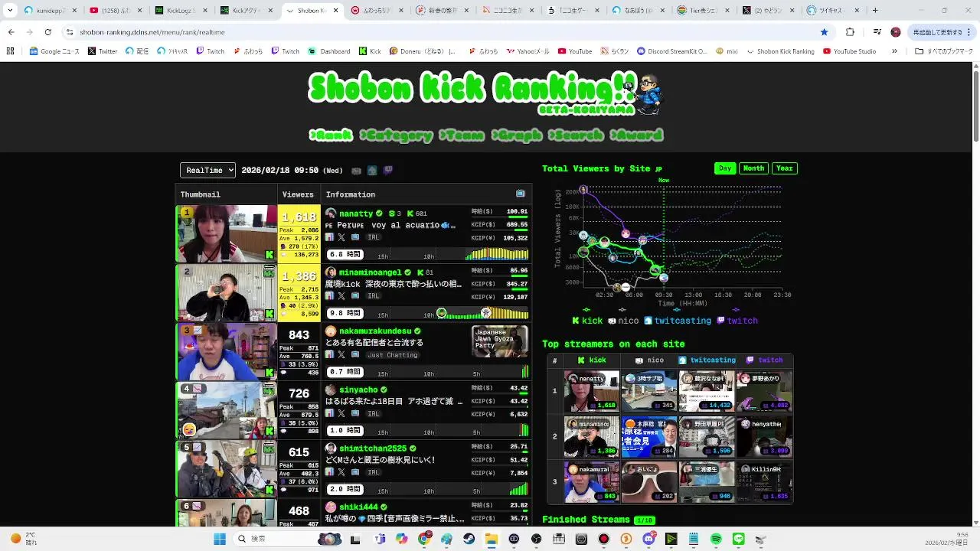The image size is (980, 551).
Task: Open browser extensions puzzle icon
Action: (x=850, y=32)
